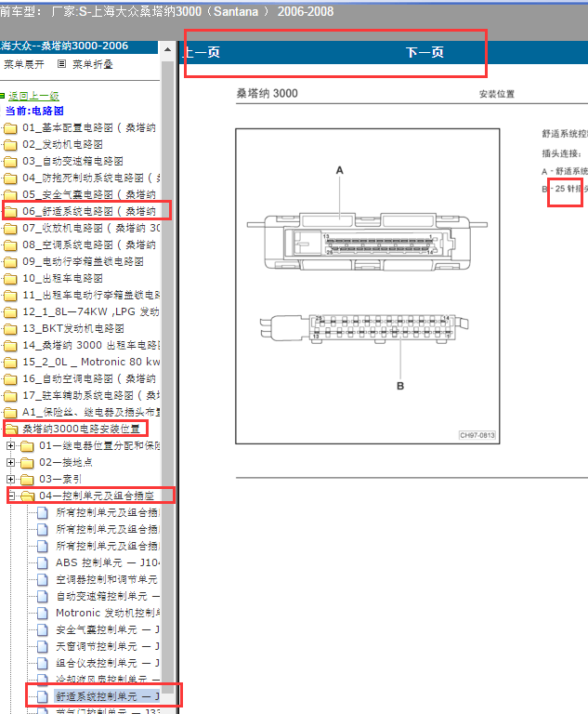
Task: Expand the 01—继电器位置分配 folder
Action: 10,446
